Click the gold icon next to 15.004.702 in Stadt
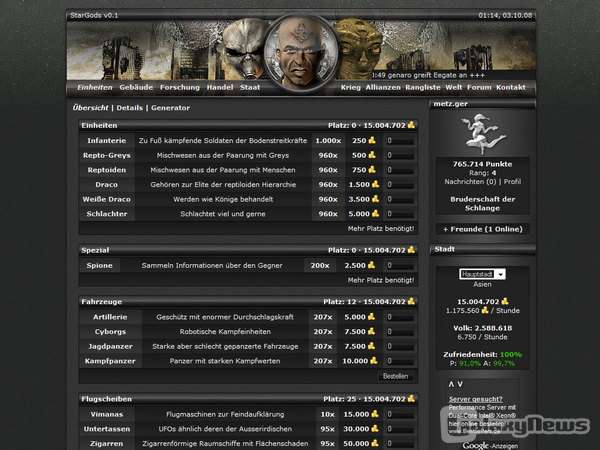 point(505,301)
